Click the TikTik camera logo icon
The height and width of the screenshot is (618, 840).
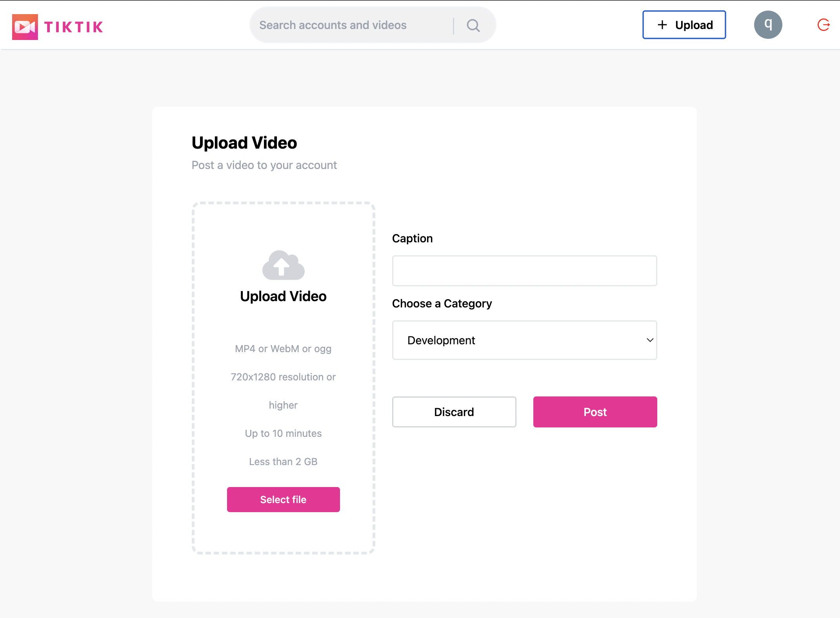[25, 27]
